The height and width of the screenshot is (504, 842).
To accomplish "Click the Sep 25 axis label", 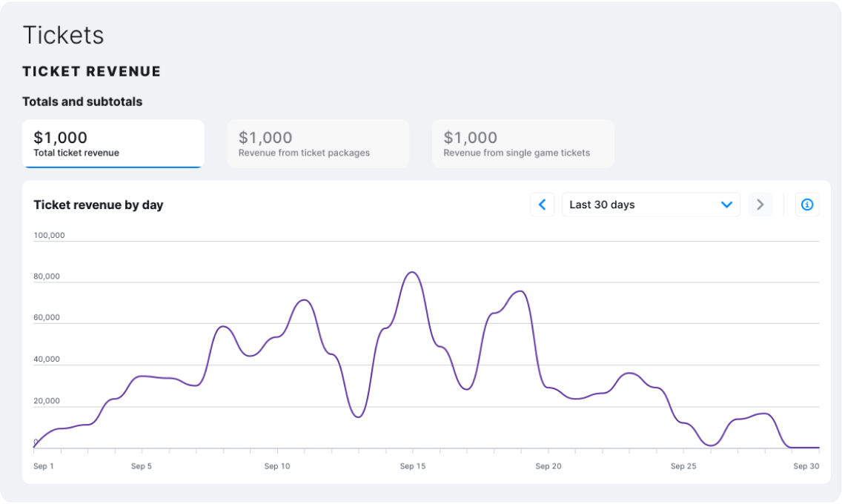I will [x=683, y=466].
